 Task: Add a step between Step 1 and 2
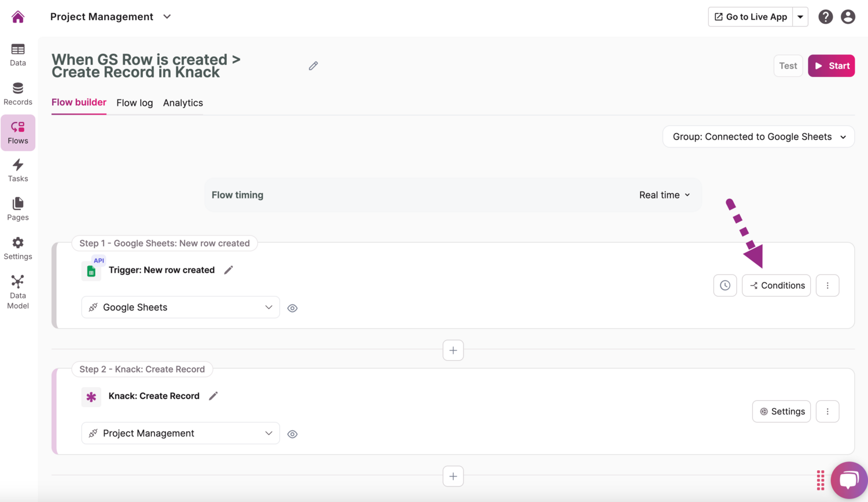[x=453, y=350]
